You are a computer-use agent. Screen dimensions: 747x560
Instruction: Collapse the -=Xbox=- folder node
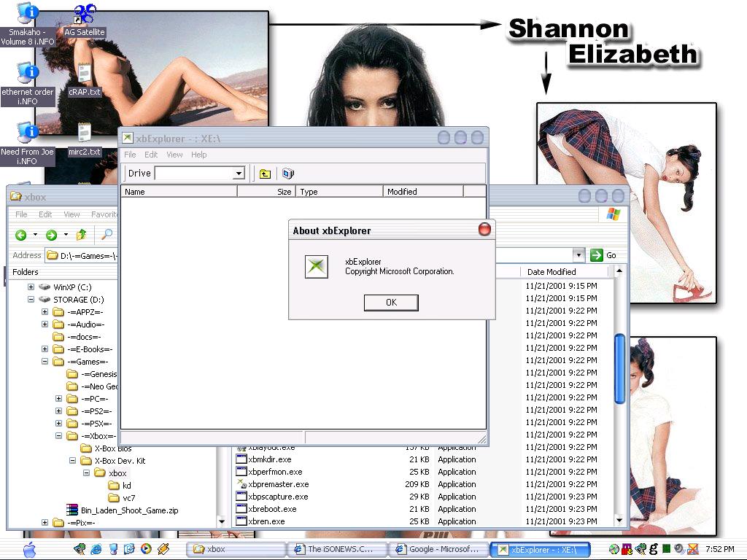[x=58, y=435]
